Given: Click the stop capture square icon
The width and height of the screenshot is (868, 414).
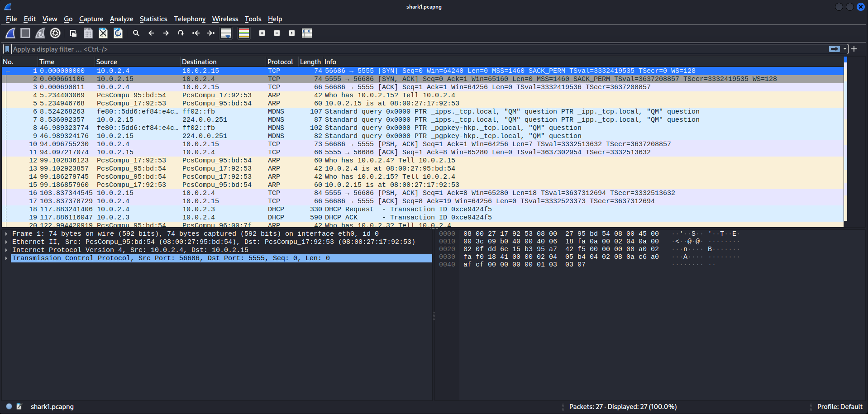Looking at the screenshot, I should tap(25, 33).
